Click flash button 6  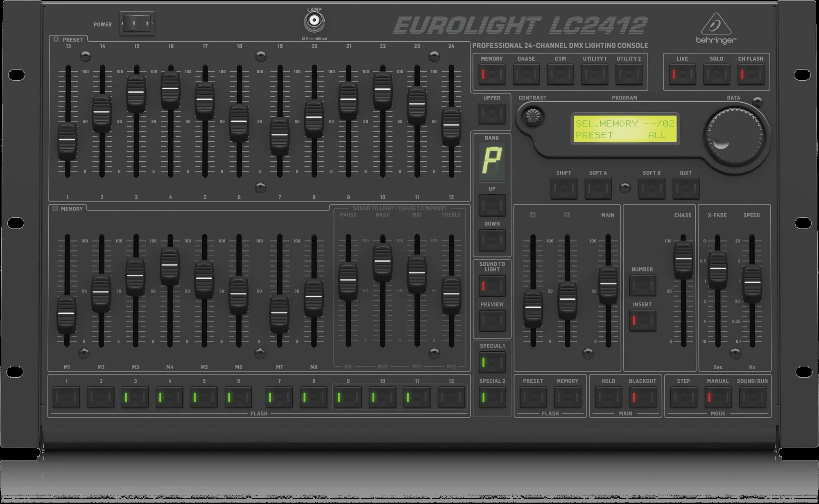[238, 397]
